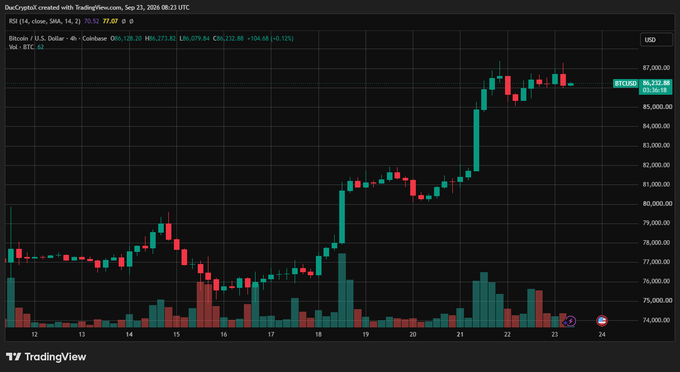Click the 82,000.00 price axis label
The height and width of the screenshot is (372, 680).
point(655,165)
